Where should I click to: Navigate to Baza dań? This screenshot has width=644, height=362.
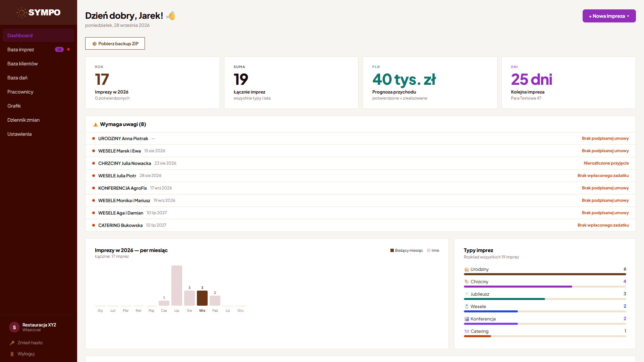[x=39, y=78]
